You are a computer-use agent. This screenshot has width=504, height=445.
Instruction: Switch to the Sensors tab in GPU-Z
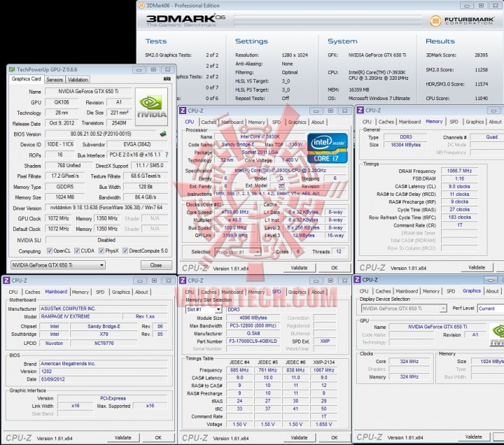(55, 80)
